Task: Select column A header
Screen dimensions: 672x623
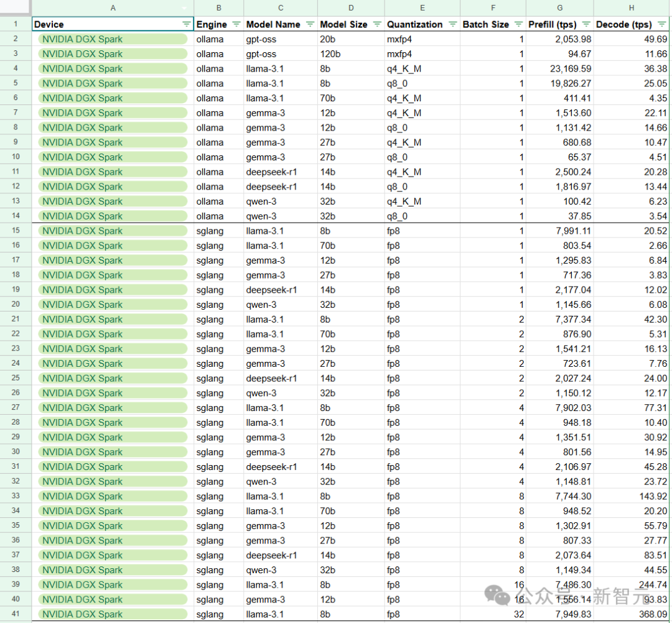Action: [x=113, y=7]
